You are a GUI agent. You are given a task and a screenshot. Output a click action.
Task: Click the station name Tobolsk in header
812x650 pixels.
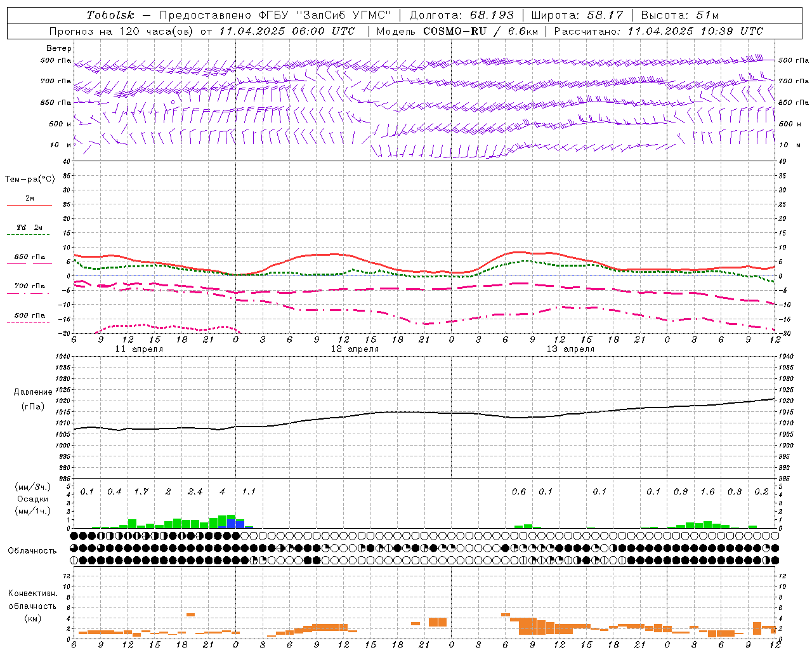coord(111,15)
